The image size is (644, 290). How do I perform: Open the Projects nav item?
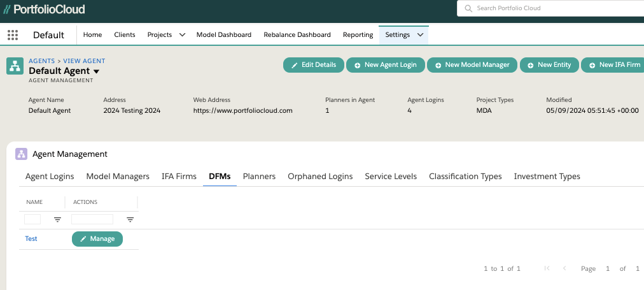(x=159, y=35)
